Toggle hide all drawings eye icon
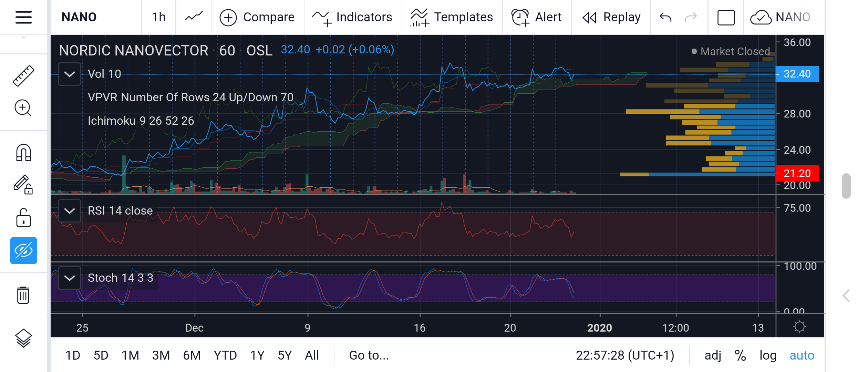 [23, 250]
